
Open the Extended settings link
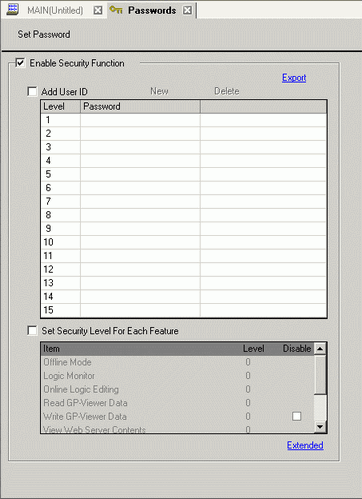pos(305,445)
